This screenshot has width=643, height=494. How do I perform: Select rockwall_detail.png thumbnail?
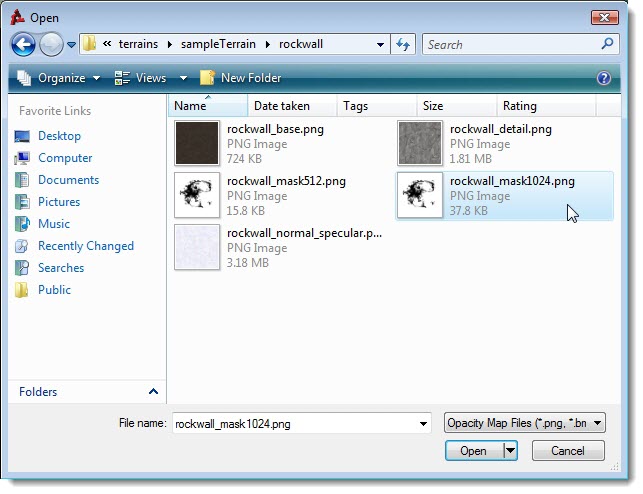click(420, 143)
